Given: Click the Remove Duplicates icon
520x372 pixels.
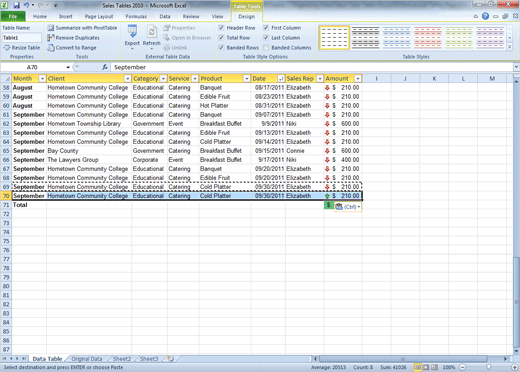Looking at the screenshot, I should pos(51,38).
